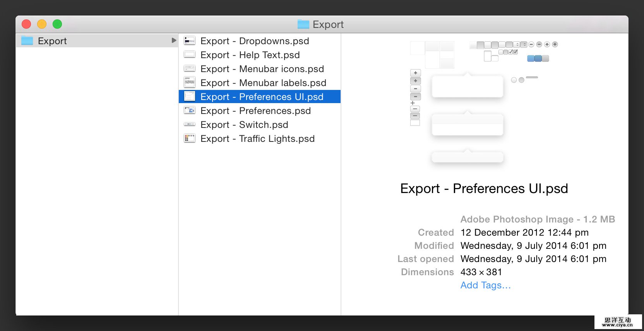Image resolution: width=644 pixels, height=331 pixels.
Task: Click the large file name heading in preview
Action: (484, 189)
